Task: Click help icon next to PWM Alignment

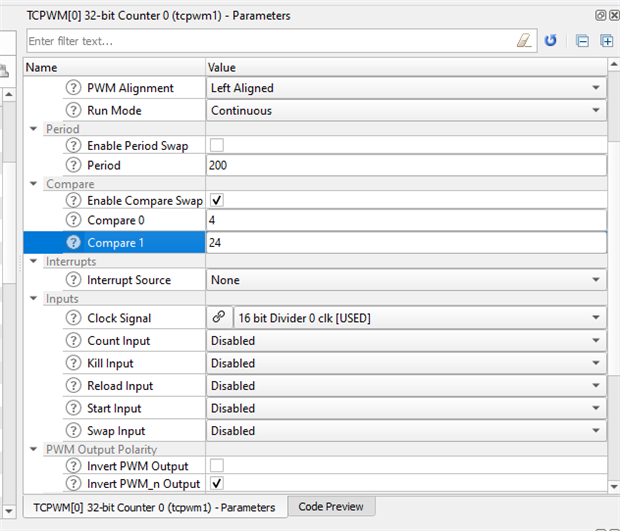Action: 73,88
